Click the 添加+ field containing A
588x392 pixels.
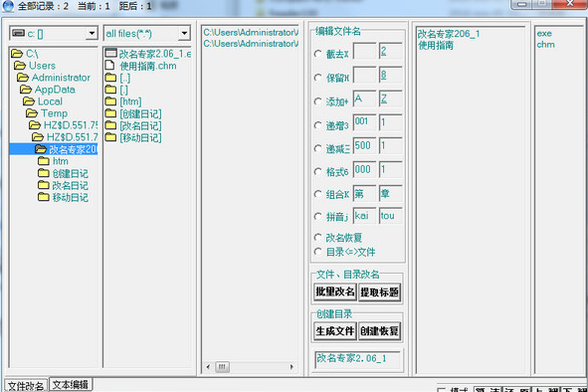pyautogui.click(x=364, y=99)
